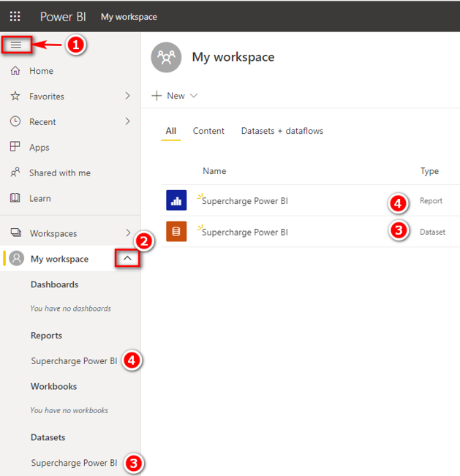Click the My workspace page heading
This screenshot has width=460, height=476.
tap(233, 57)
